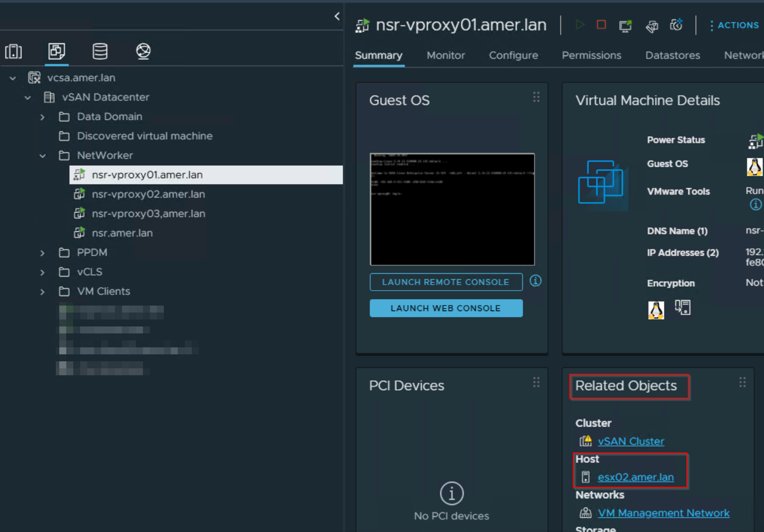Open the launch console toolbar icon
Viewport: 764px width, 532px height.
(625, 26)
